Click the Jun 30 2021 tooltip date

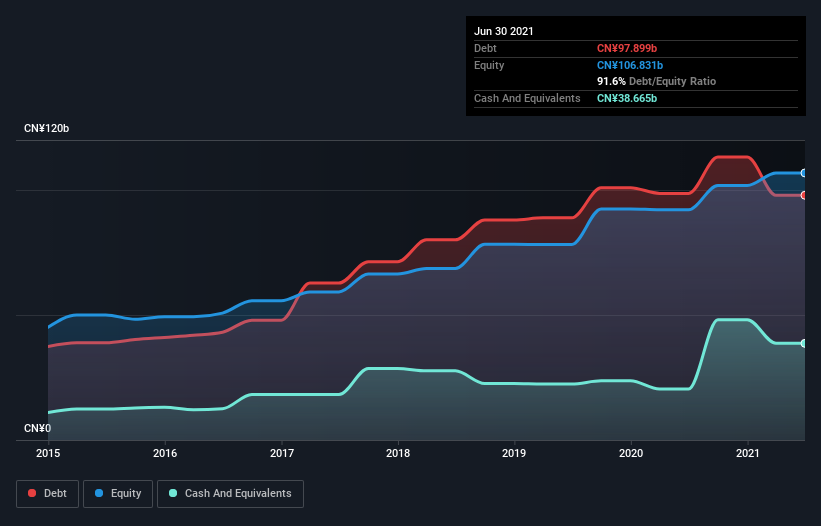(x=504, y=31)
